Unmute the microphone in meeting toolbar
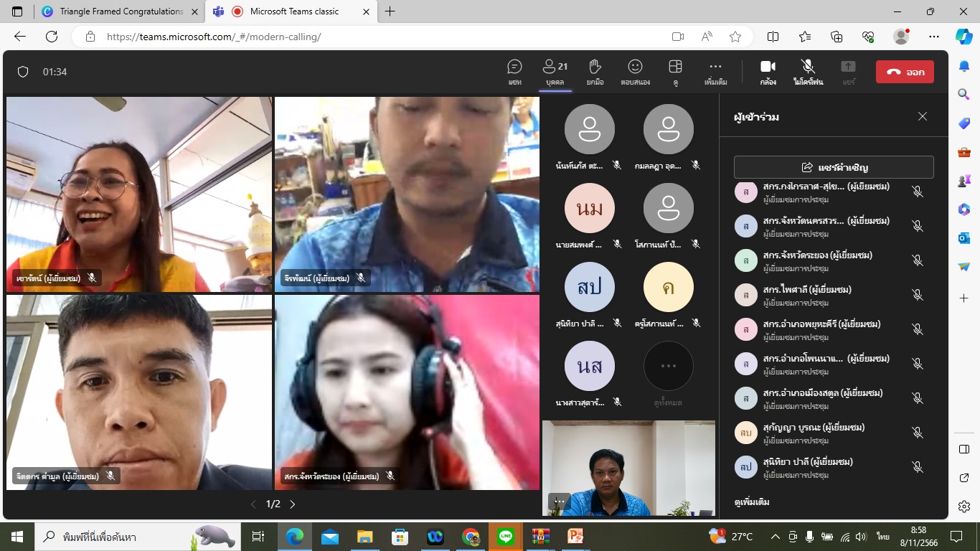Screen dimensions: 980x551 click(808, 72)
